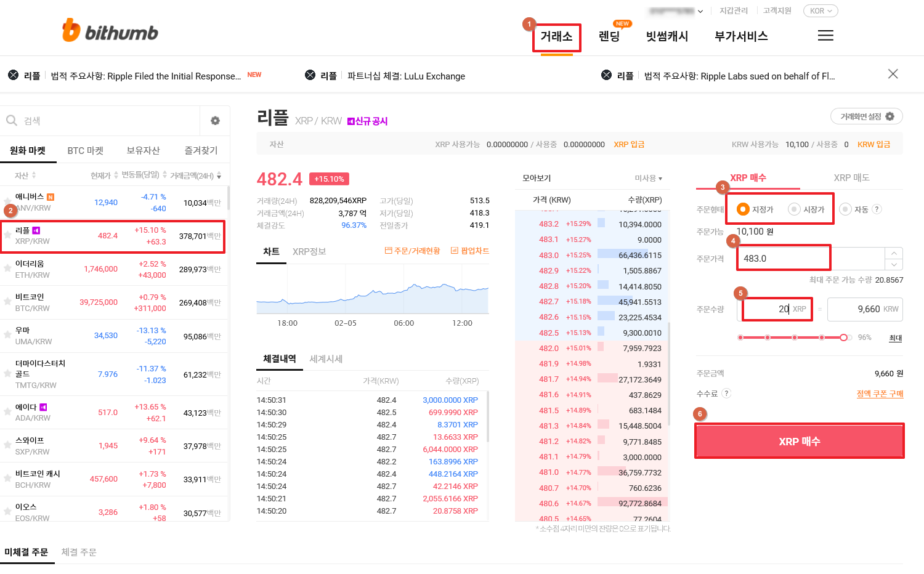Open the KOR language dropdown
This screenshot has height=574, width=924.
click(821, 11)
